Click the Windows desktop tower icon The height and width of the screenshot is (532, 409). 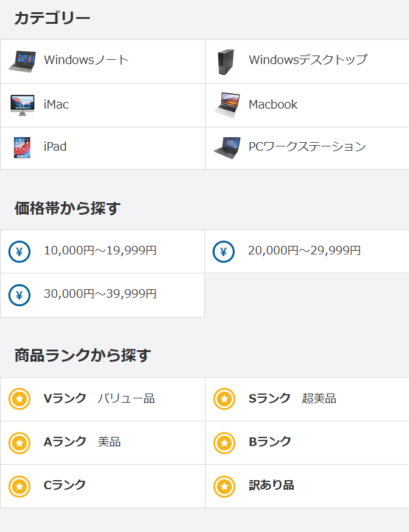click(x=226, y=62)
